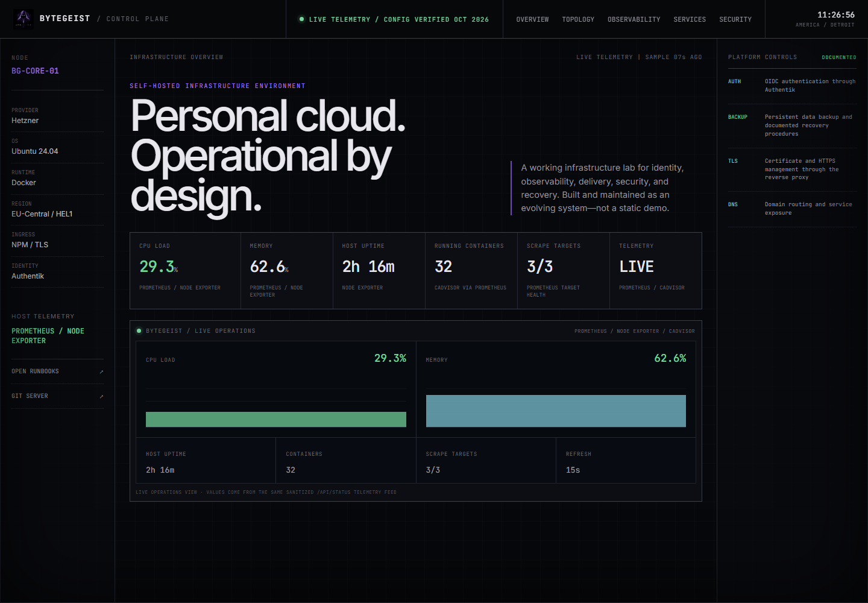Image resolution: width=868 pixels, height=603 pixels.
Task: Click the BACKUP persistent data backup row
Action: pos(792,125)
